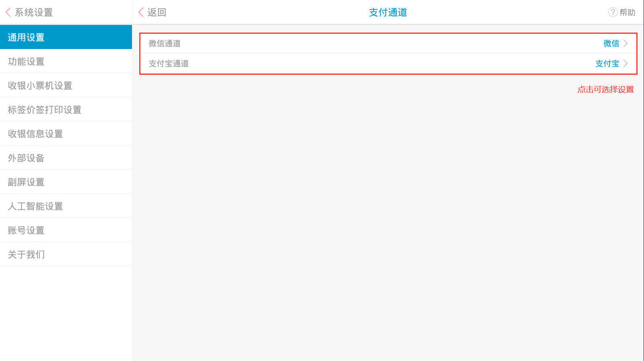The width and height of the screenshot is (644, 361).
Task: Click the 帮助 link
Action: tap(627, 12)
